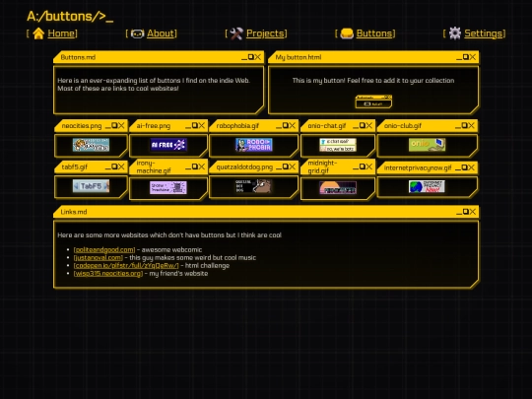Maximize the robophobia.gif window

286,125
